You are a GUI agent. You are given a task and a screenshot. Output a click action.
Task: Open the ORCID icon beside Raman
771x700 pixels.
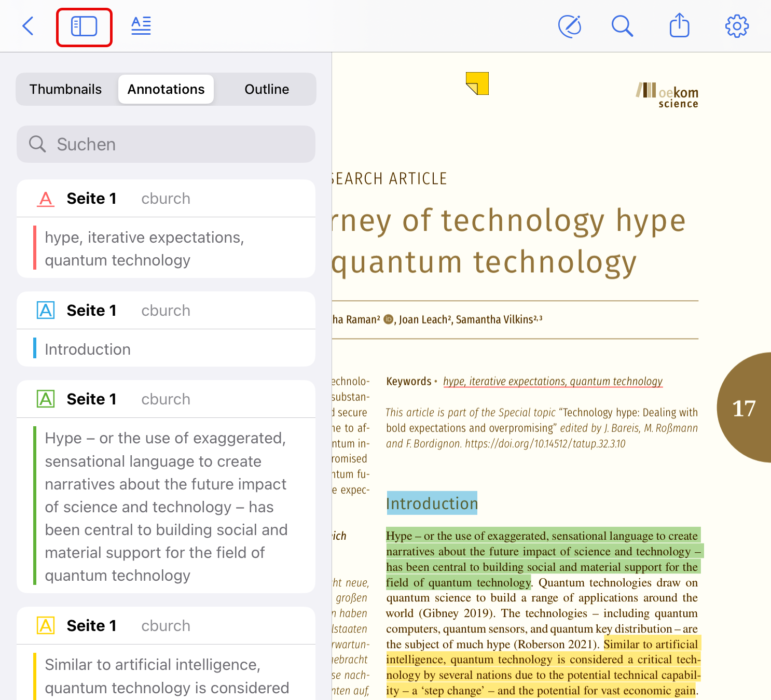coord(389,319)
